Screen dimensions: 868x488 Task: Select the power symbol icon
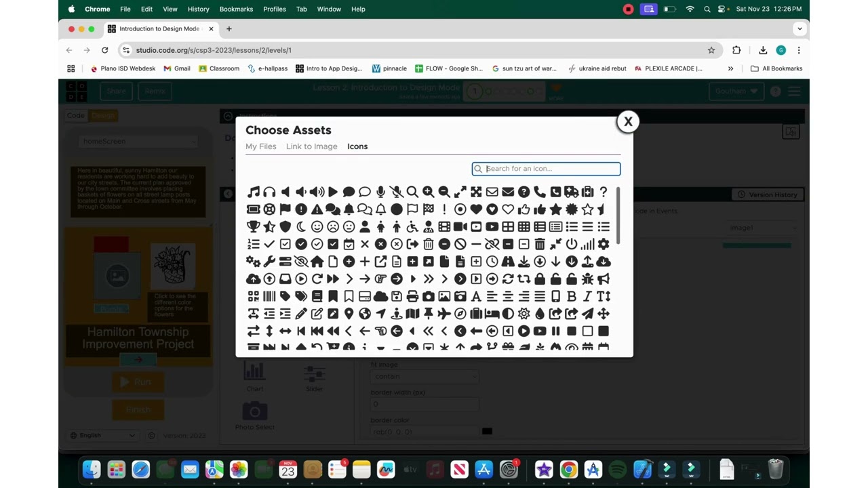572,244
